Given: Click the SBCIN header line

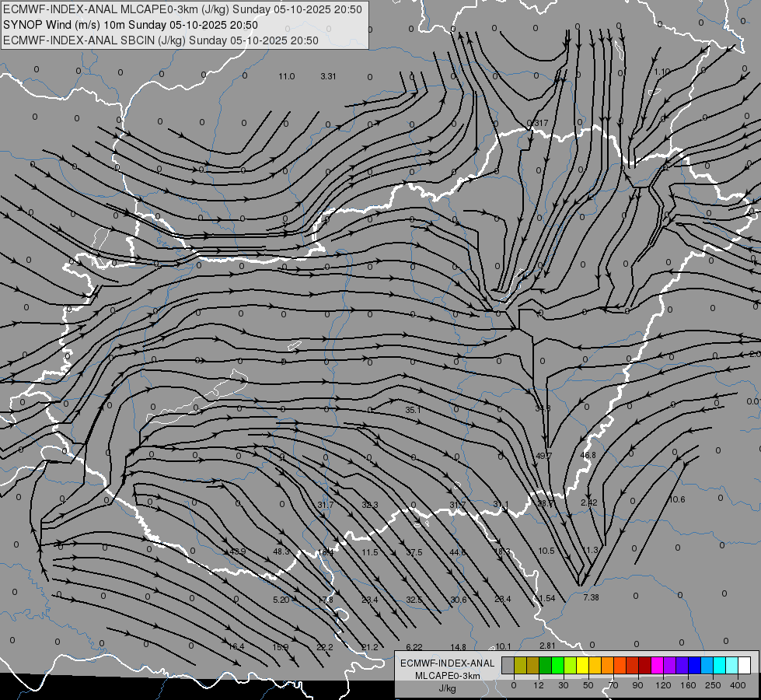Looking at the screenshot, I should [x=161, y=40].
